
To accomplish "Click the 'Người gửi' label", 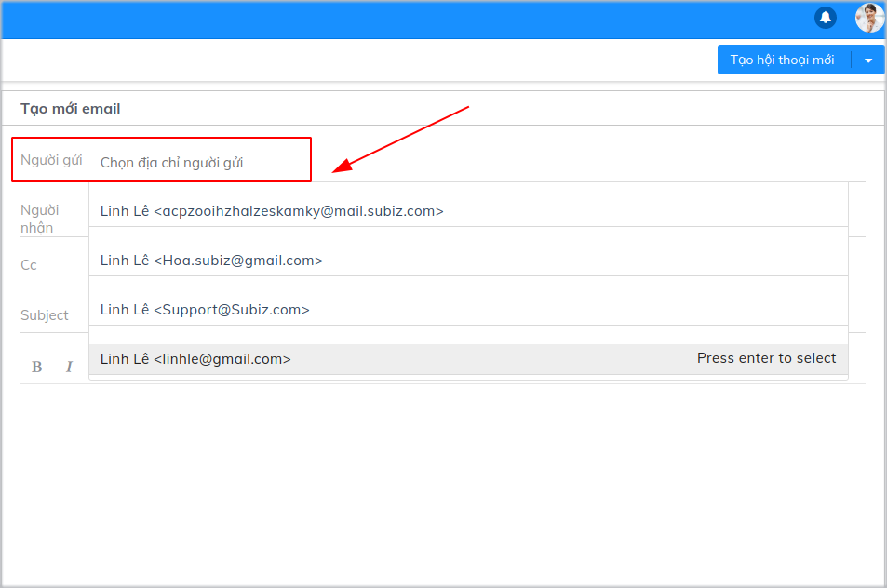I will point(51,160).
